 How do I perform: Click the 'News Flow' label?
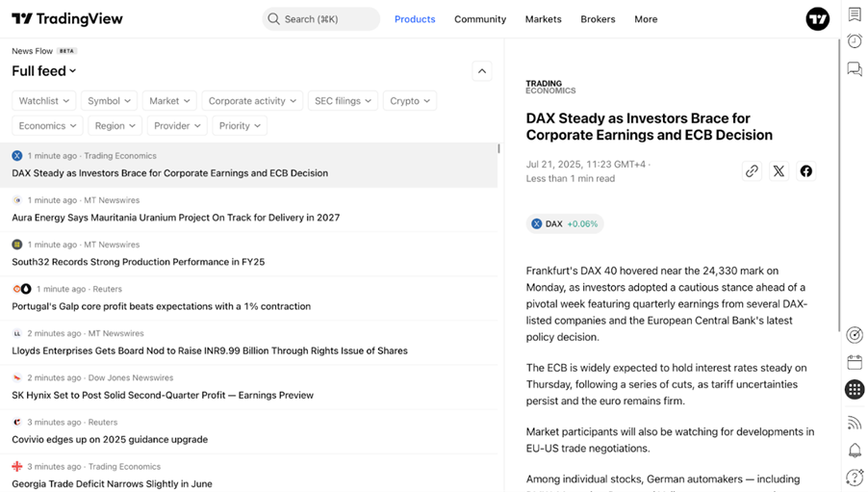[x=32, y=51]
